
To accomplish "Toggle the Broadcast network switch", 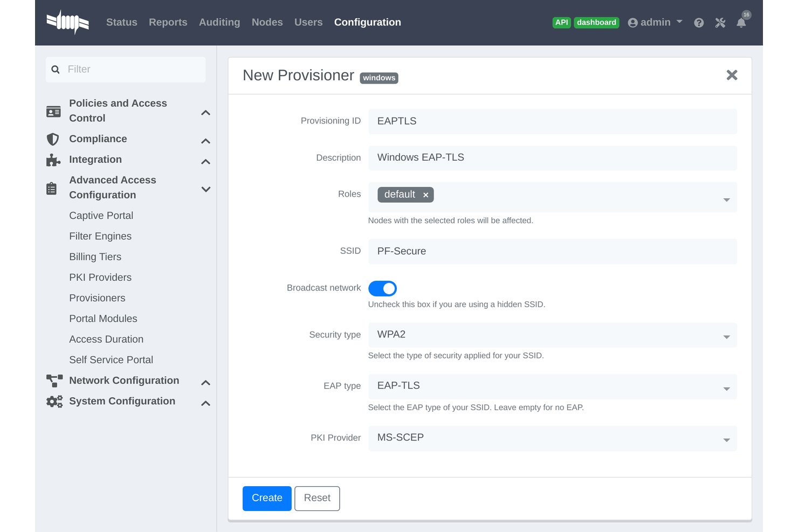I will coord(382,288).
